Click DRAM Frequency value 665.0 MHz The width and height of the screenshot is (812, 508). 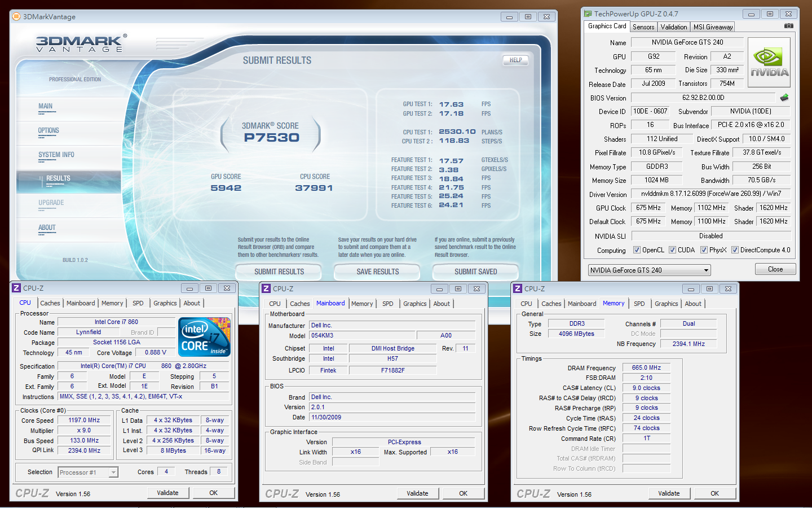(646, 368)
